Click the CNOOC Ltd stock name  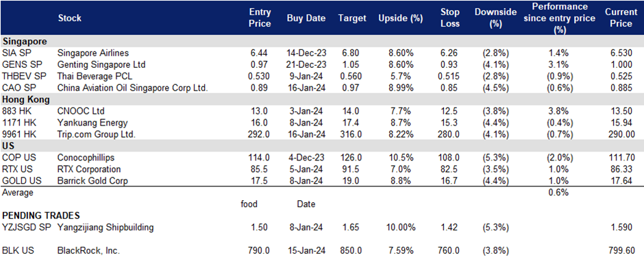[81, 111]
